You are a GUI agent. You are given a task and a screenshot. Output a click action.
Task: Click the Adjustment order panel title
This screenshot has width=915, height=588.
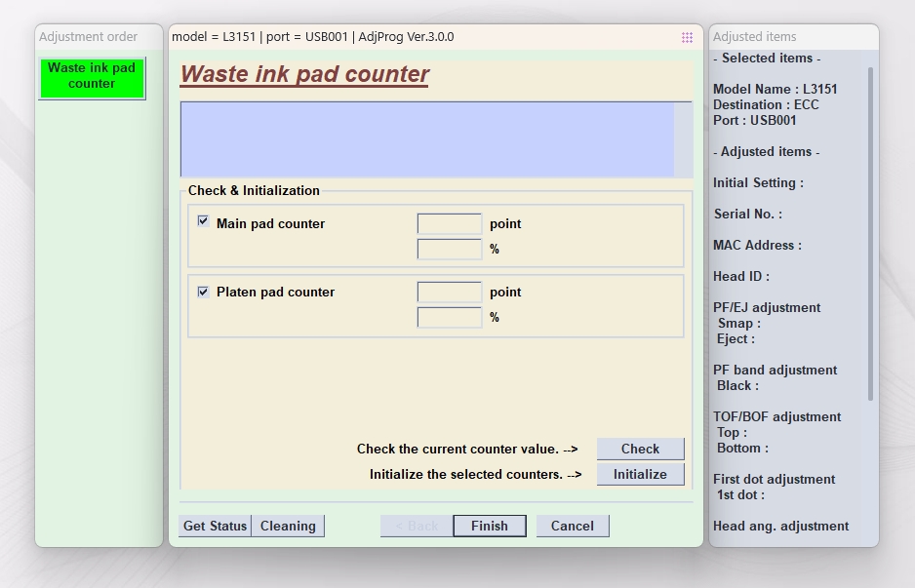tap(88, 37)
